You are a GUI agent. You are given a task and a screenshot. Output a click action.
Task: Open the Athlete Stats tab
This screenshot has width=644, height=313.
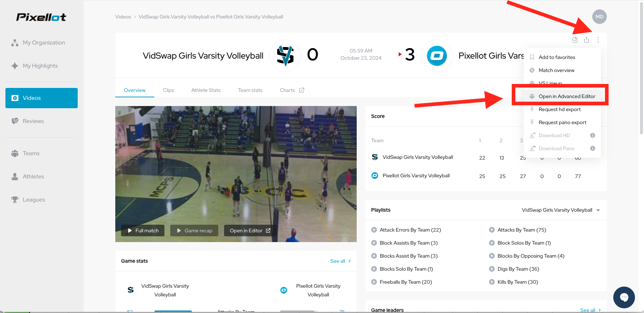pos(206,90)
